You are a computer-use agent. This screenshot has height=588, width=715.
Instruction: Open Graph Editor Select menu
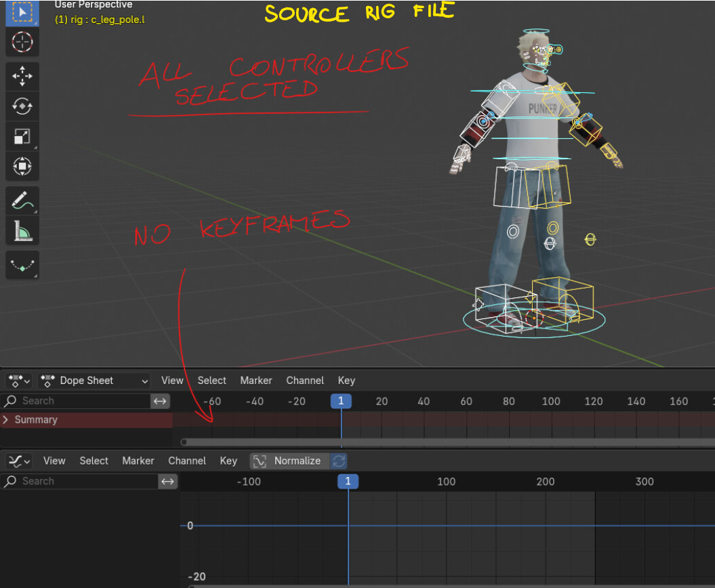(x=94, y=461)
